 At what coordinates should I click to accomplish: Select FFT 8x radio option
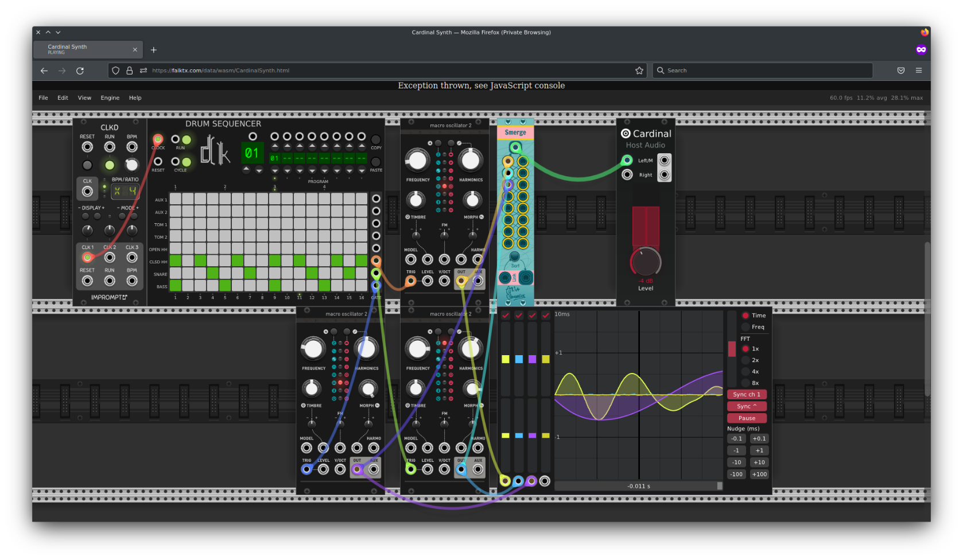[745, 383]
